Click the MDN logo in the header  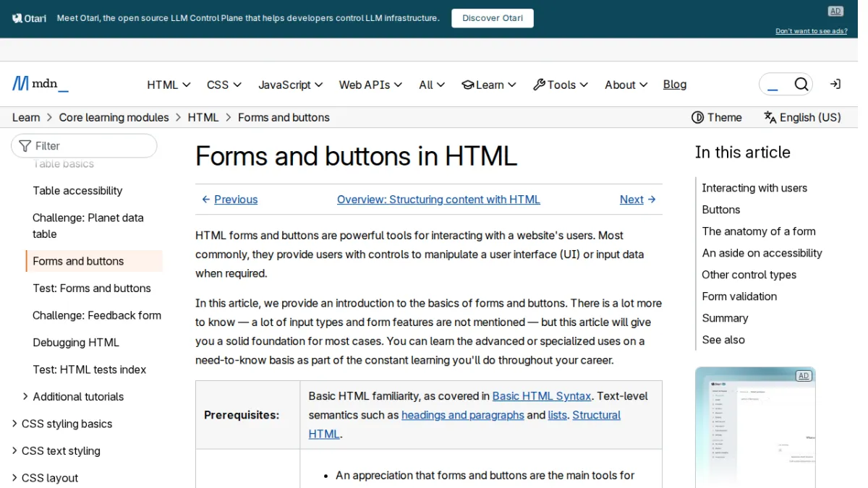tap(41, 84)
